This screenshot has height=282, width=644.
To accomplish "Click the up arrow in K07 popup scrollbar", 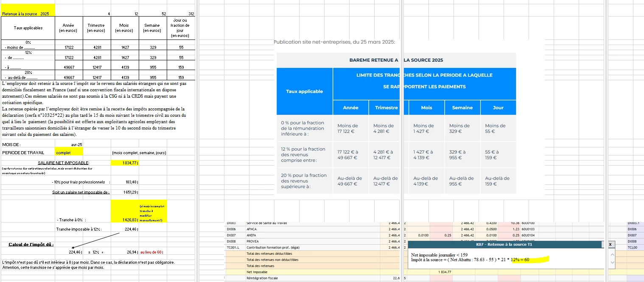I will (x=612, y=255).
